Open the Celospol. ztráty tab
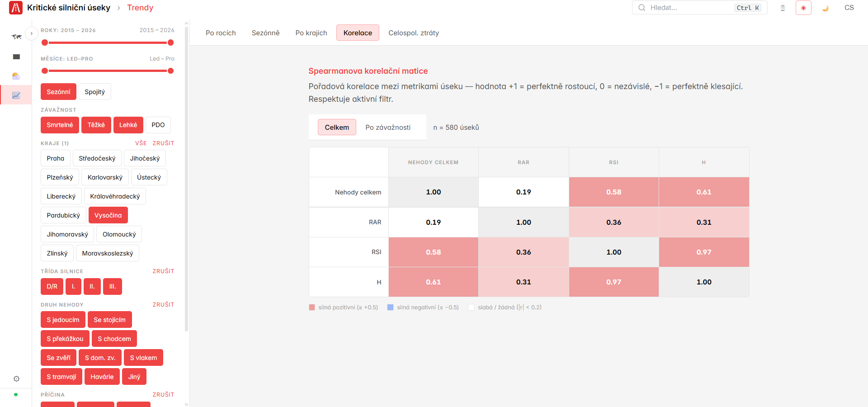 (414, 33)
